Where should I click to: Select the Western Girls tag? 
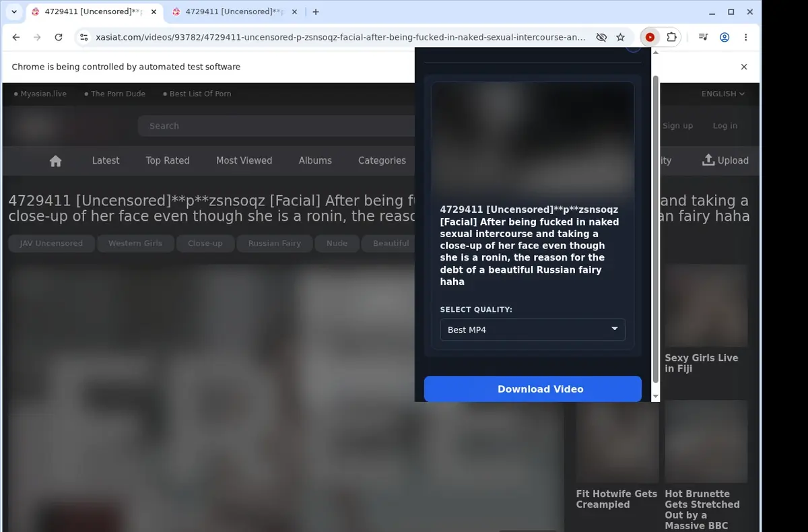135,243
